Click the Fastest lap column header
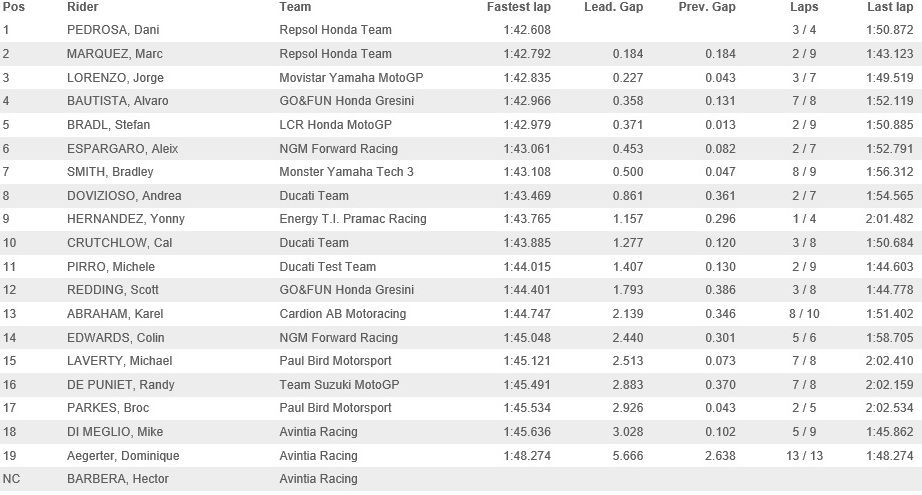 click(519, 7)
